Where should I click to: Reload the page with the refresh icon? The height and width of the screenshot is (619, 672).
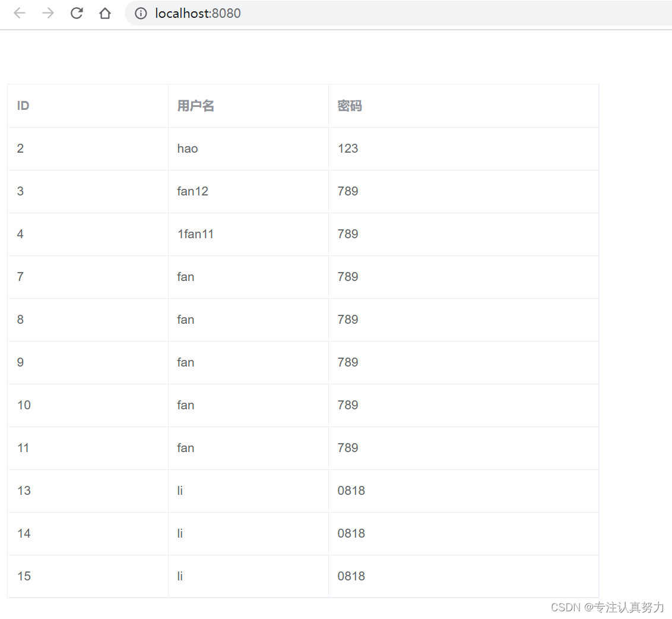tap(77, 13)
